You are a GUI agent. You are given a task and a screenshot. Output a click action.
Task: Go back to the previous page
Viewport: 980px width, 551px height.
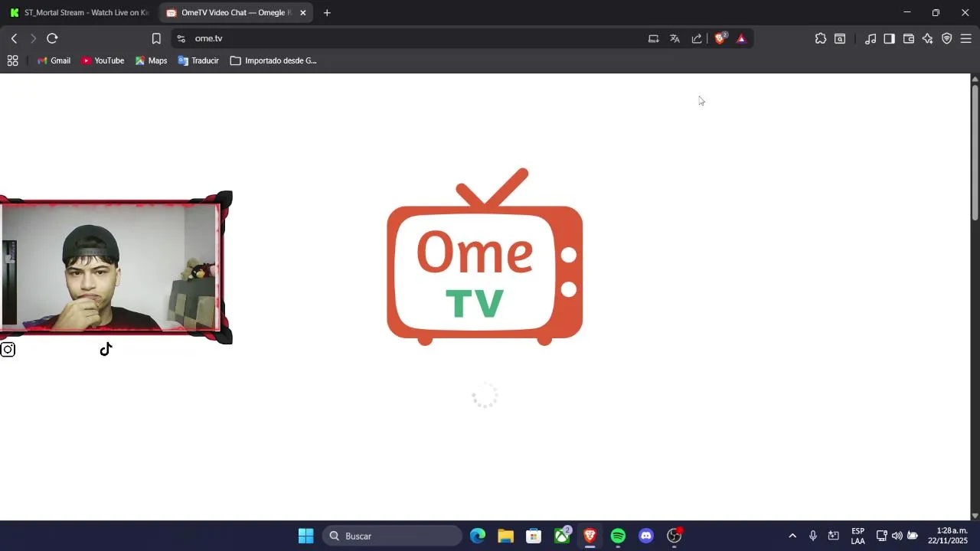click(x=14, y=38)
